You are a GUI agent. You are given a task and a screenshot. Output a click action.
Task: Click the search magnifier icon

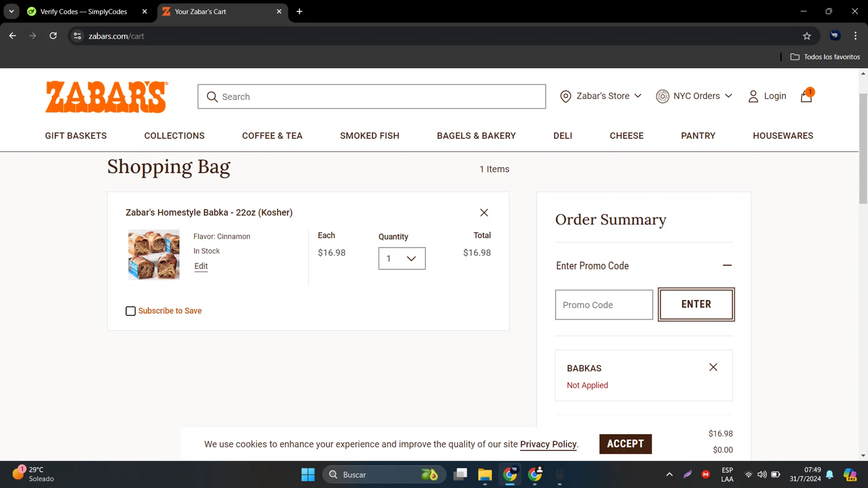tap(212, 97)
